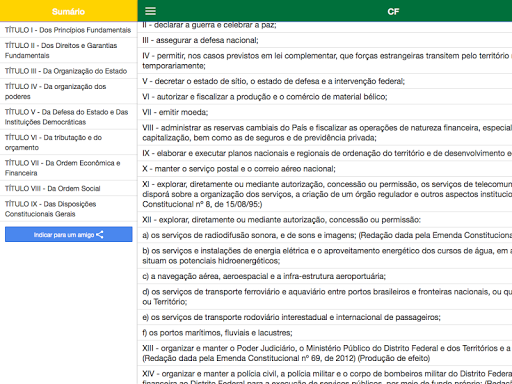Select TÍTULO II - Dos Direitos e Garantias
This screenshot has width=512, height=384.
pos(68,50)
